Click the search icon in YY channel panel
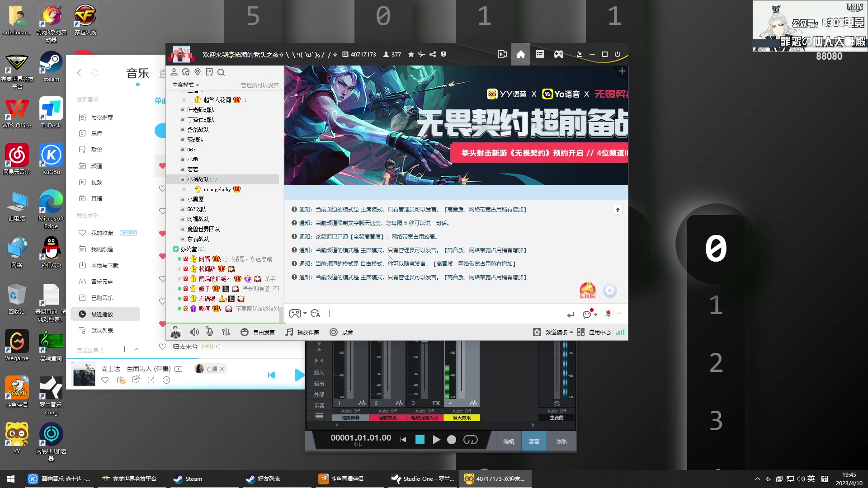868x488 pixels. pyautogui.click(x=221, y=72)
